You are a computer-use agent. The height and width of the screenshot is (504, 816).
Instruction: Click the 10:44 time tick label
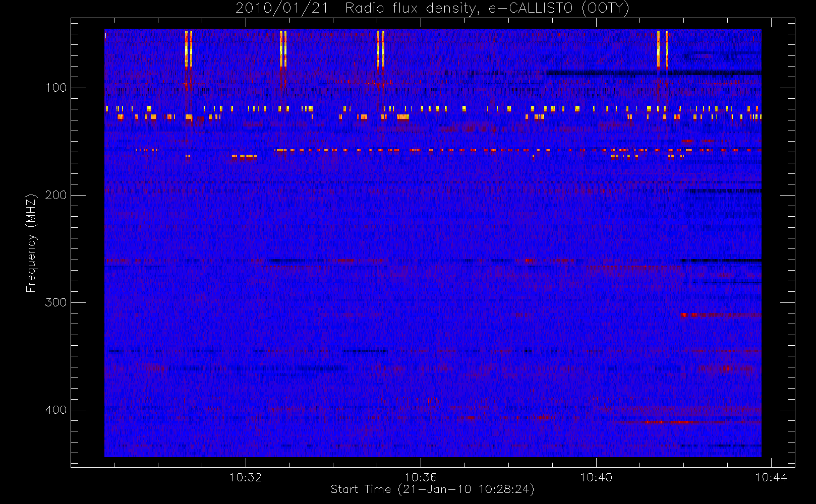click(x=771, y=477)
